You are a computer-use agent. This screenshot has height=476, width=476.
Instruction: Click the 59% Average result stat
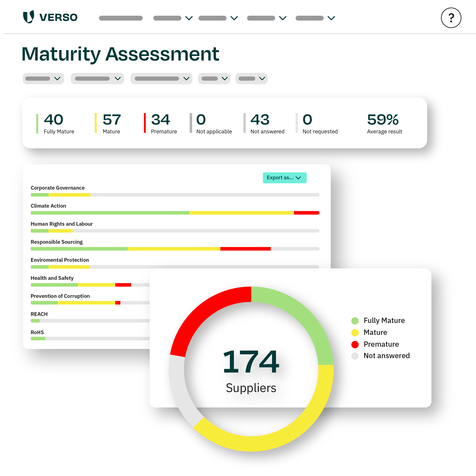(x=383, y=123)
